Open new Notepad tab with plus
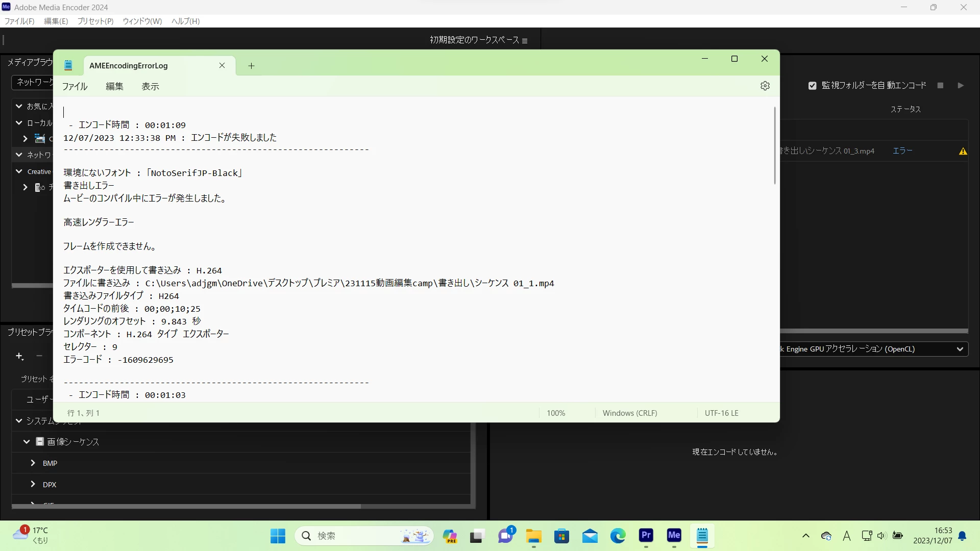Image resolution: width=980 pixels, height=551 pixels. click(251, 66)
